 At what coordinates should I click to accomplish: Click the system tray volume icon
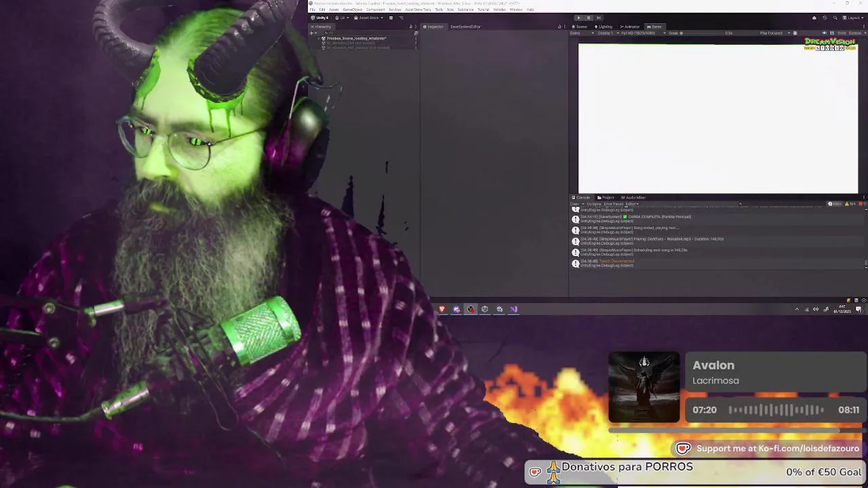tap(816, 309)
